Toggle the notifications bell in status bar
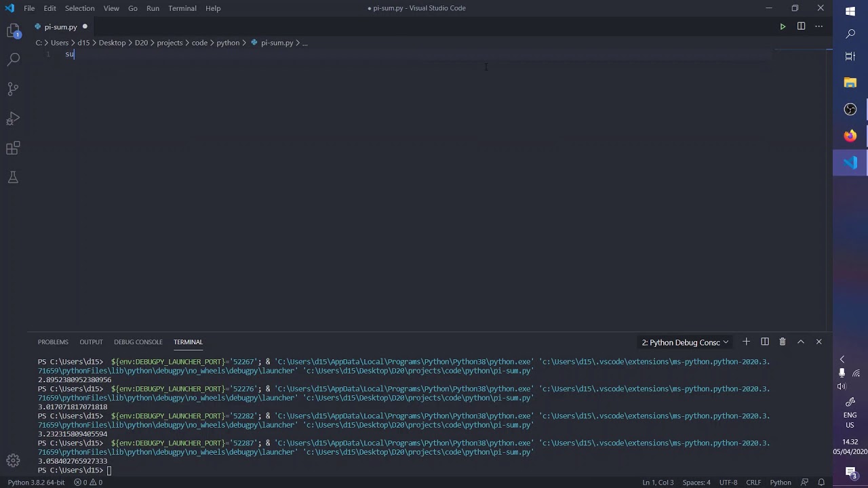Viewport: 868px width, 488px height. coord(821,483)
